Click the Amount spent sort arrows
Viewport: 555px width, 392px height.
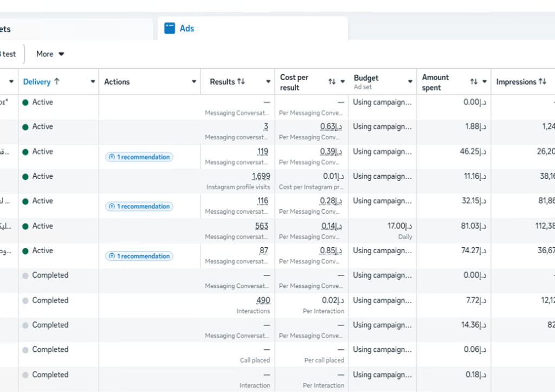(474, 82)
